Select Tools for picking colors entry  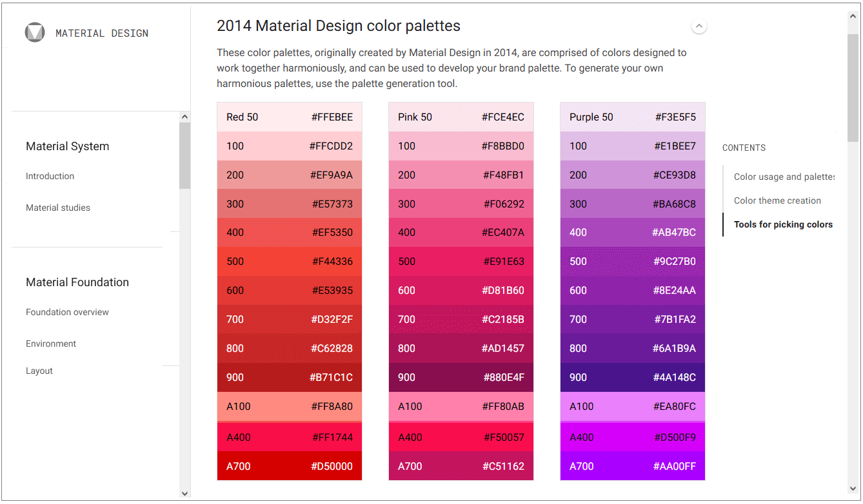pos(783,224)
